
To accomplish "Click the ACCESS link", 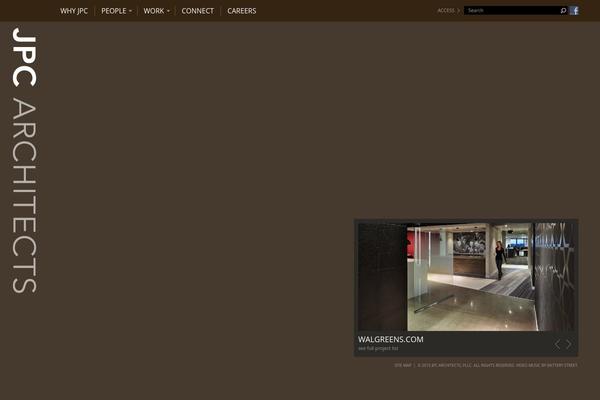I will [448, 10].
